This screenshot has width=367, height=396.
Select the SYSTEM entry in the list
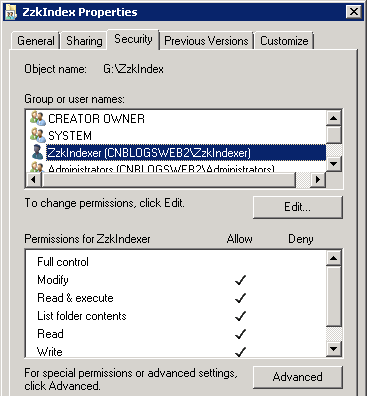pyautogui.click(x=70, y=136)
